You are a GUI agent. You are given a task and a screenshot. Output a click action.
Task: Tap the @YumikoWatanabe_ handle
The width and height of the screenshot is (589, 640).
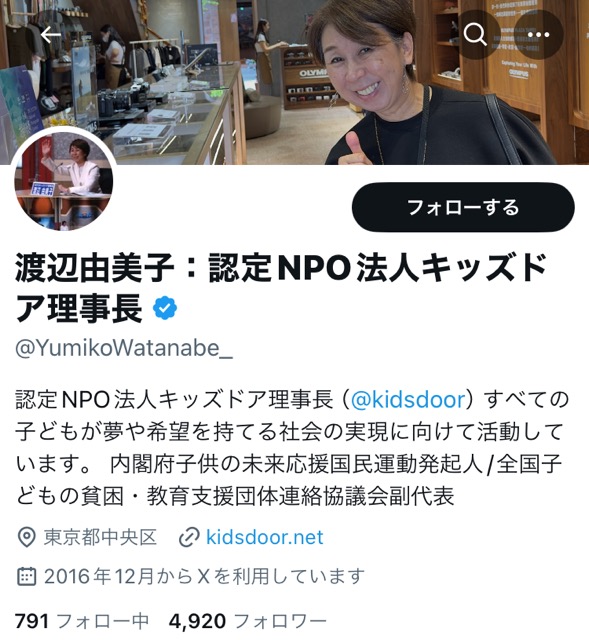point(124,348)
